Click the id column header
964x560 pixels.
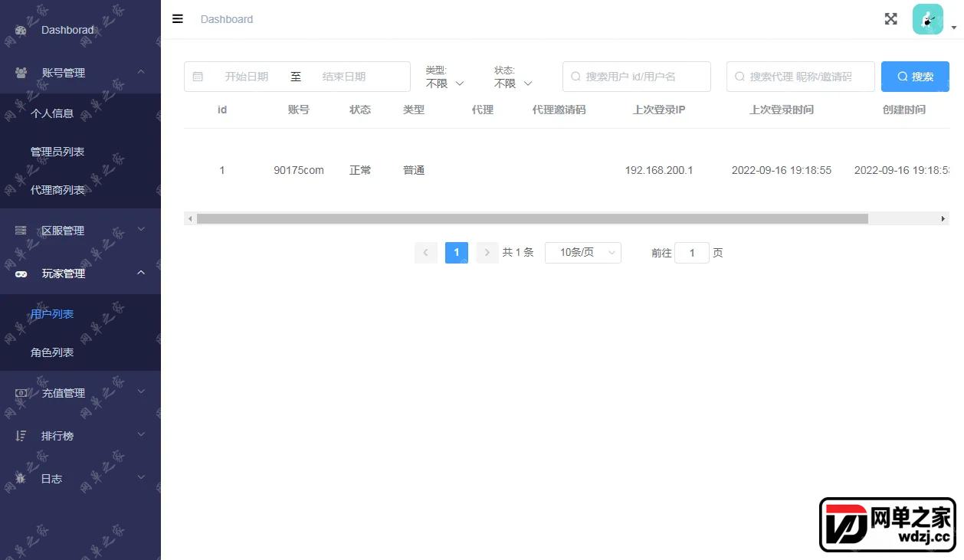pyautogui.click(x=222, y=110)
